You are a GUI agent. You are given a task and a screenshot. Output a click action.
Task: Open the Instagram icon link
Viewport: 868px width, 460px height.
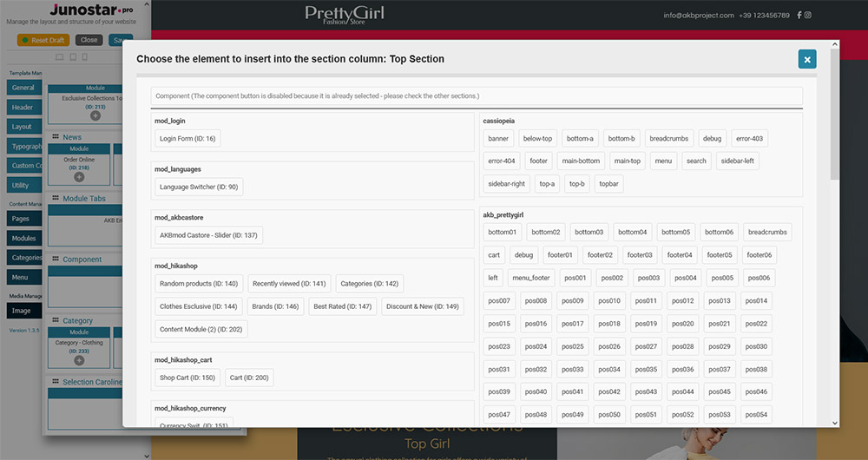click(x=808, y=15)
